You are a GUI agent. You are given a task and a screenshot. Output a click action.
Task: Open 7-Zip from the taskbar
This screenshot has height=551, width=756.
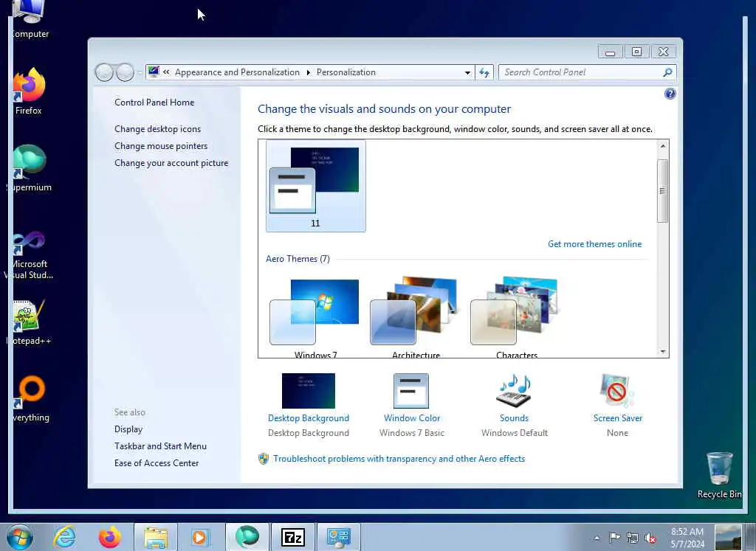(292, 537)
